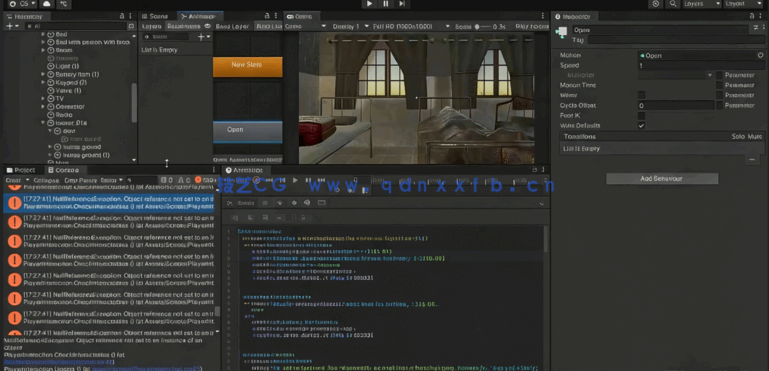Select Light (1) in the Hierarchy
769x371 pixels.
(x=67, y=66)
